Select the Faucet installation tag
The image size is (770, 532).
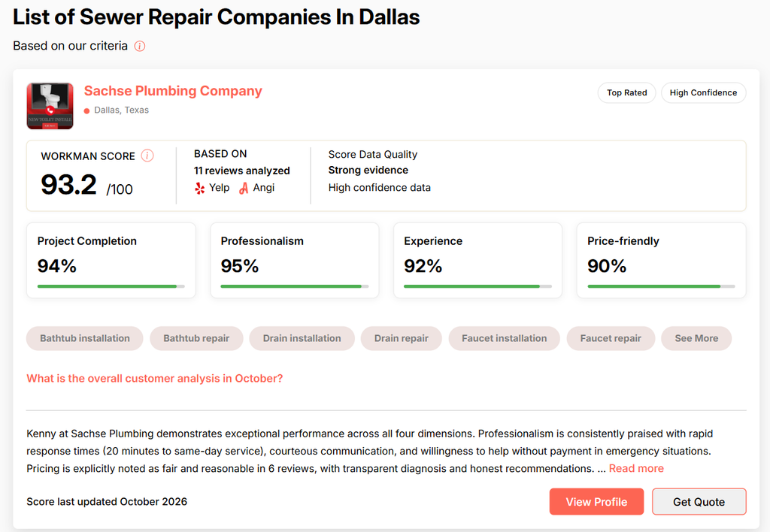pos(505,338)
